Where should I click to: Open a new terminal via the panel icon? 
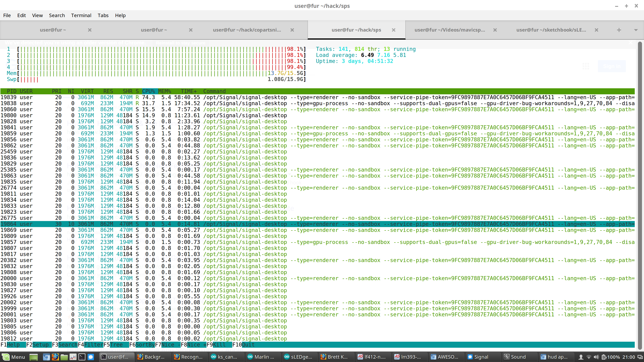82,357
